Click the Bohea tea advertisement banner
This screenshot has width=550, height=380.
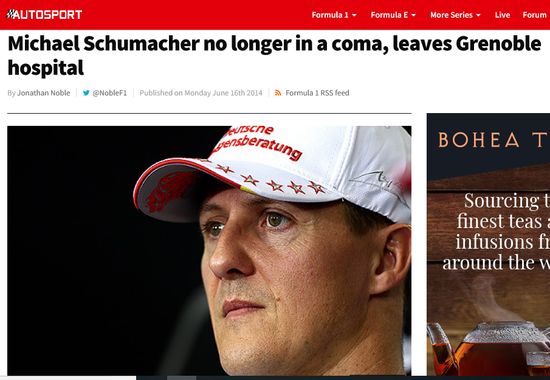(x=488, y=245)
